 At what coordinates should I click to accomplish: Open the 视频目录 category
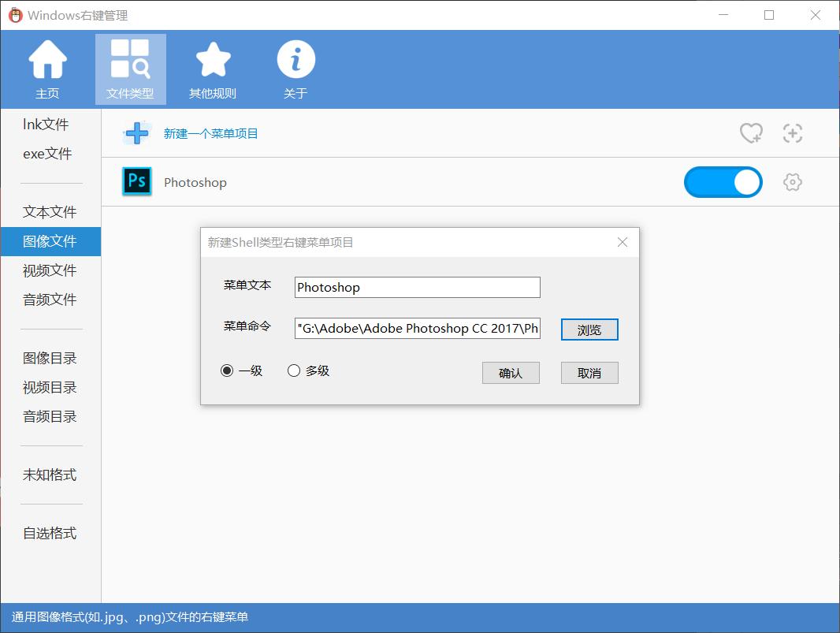click(49, 386)
